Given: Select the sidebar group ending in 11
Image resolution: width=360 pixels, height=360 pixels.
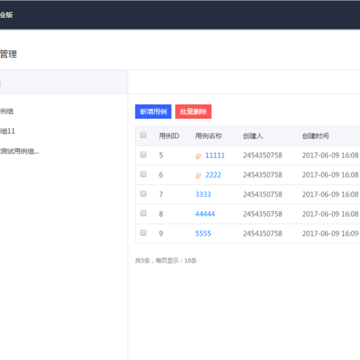Looking at the screenshot, I should click(7, 131).
